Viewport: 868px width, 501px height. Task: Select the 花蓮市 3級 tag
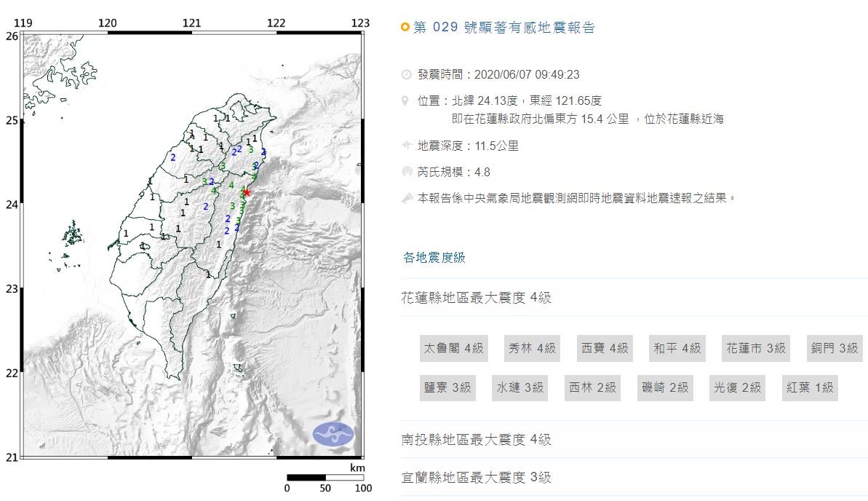pos(756,349)
